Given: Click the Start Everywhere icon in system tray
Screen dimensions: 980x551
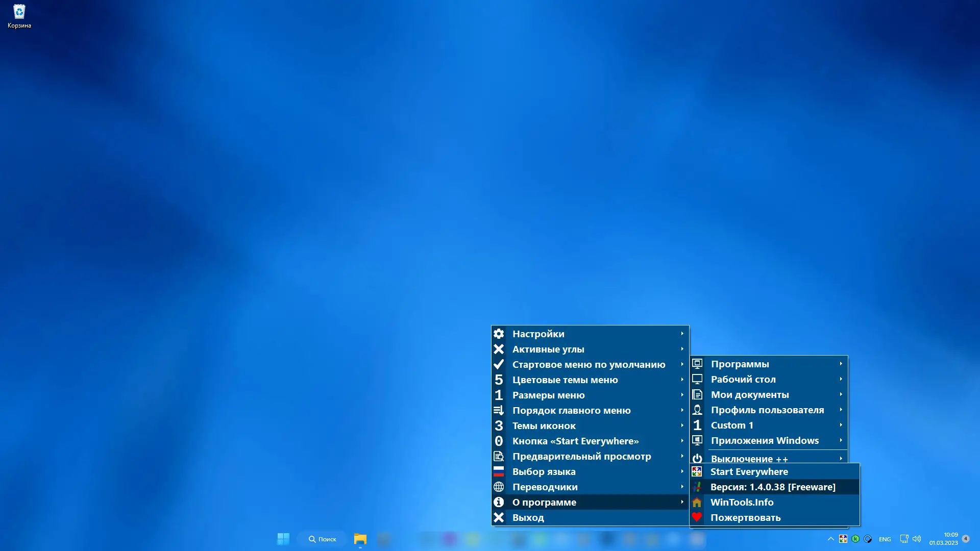Looking at the screenshot, I should click(843, 538).
